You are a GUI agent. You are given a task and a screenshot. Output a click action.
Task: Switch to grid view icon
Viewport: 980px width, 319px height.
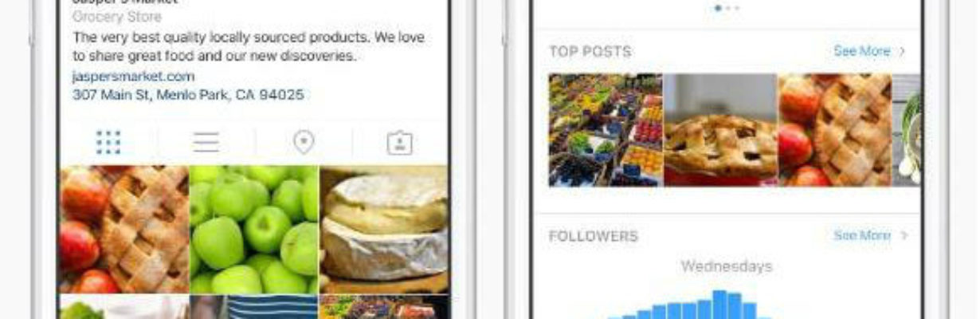coord(108,143)
